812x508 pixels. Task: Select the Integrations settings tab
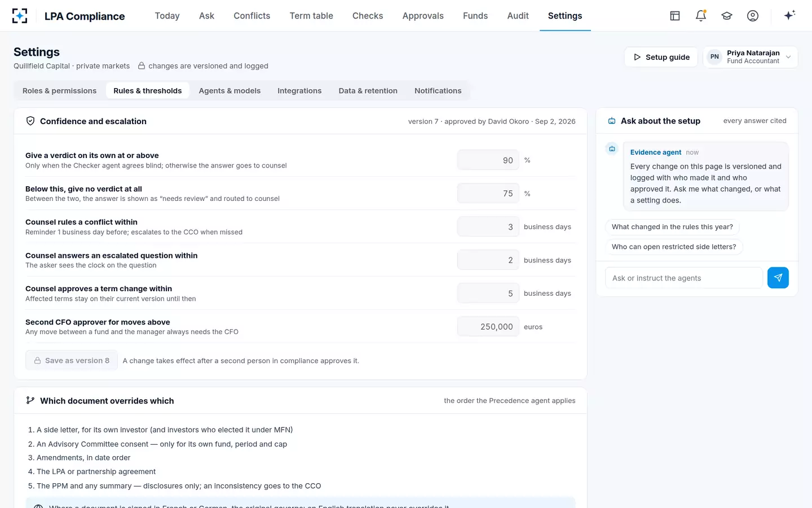tap(299, 91)
